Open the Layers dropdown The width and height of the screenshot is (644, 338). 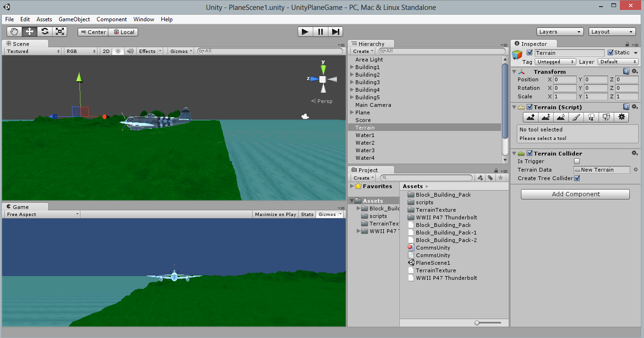[x=560, y=31]
